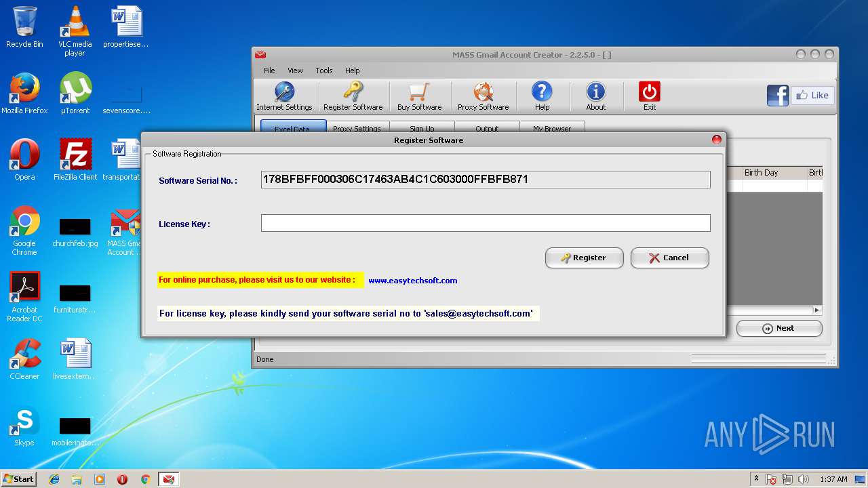Viewport: 868px width, 488px height.
Task: Select the Opera desktop icon
Action: [24, 160]
